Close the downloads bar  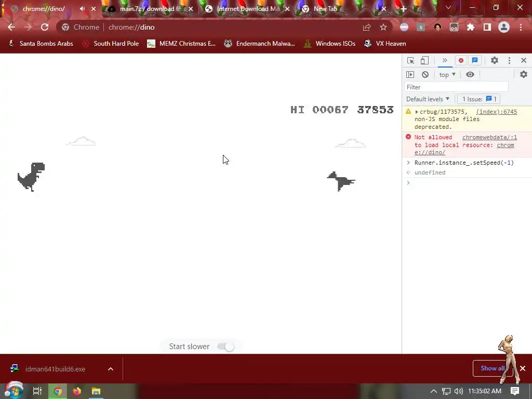pos(523,368)
